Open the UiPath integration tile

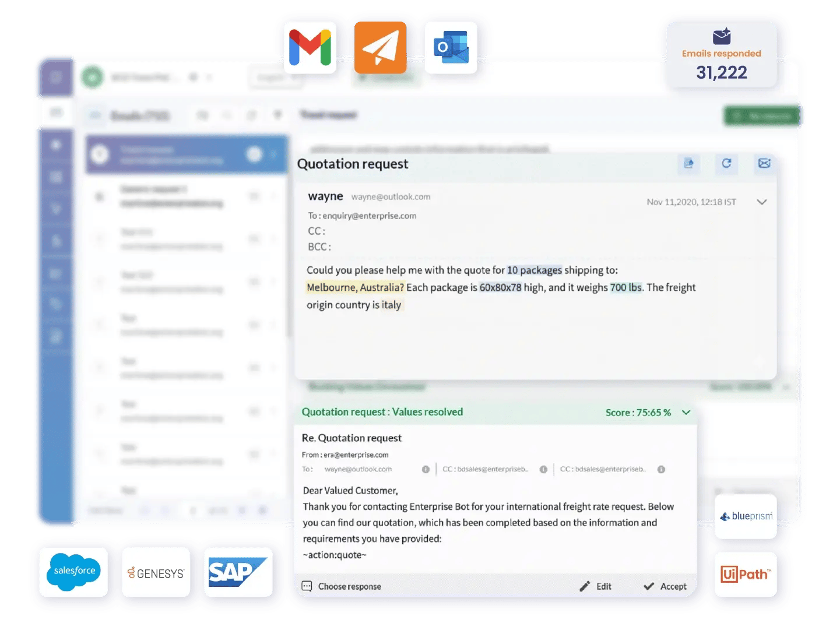click(x=746, y=574)
